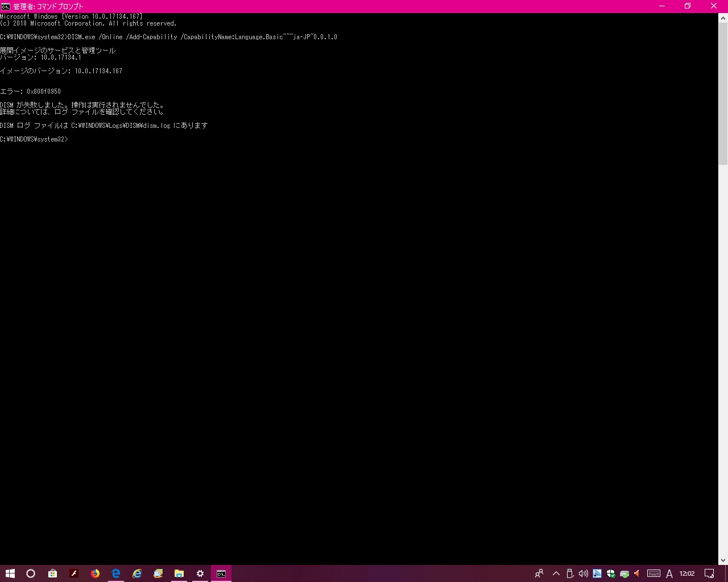Start Internet Explorer from the taskbar
This screenshot has width=728, height=582.
click(137, 573)
